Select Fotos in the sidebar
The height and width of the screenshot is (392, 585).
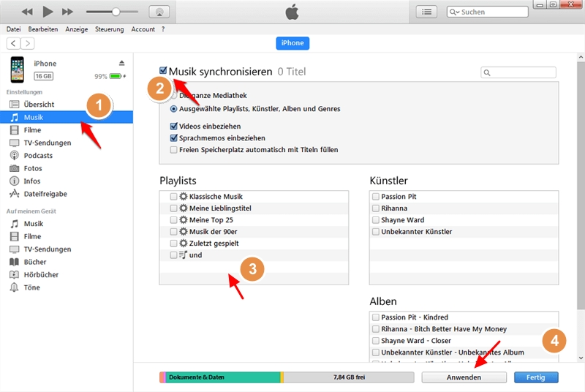click(x=32, y=168)
